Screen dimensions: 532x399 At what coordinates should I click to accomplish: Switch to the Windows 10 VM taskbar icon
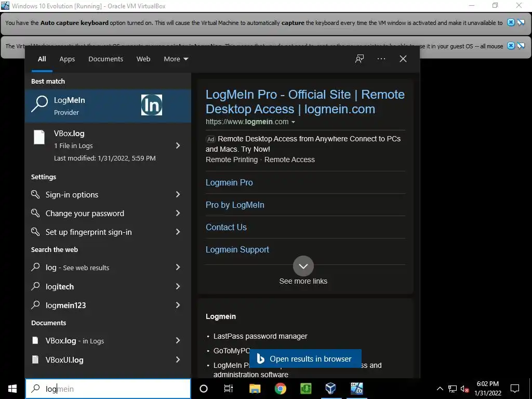[356, 389]
